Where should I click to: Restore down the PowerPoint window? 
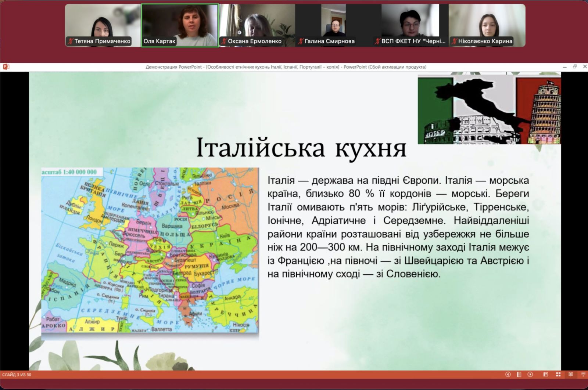575,67
